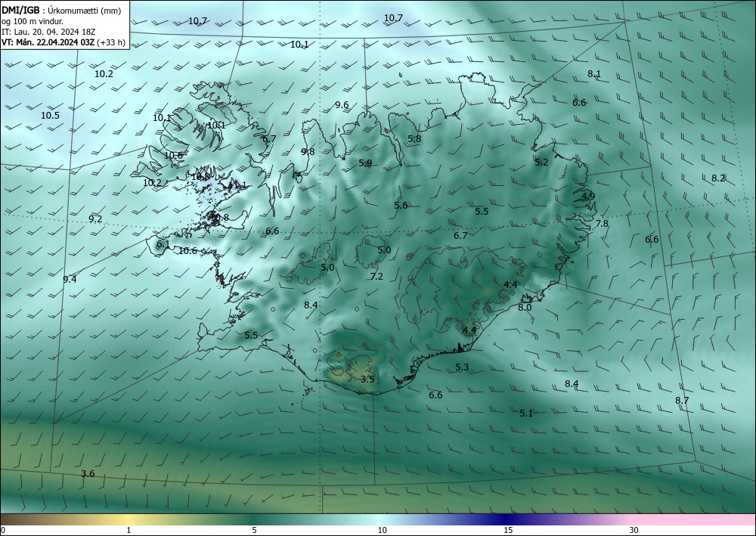Click the map value 9.8

(x=308, y=151)
